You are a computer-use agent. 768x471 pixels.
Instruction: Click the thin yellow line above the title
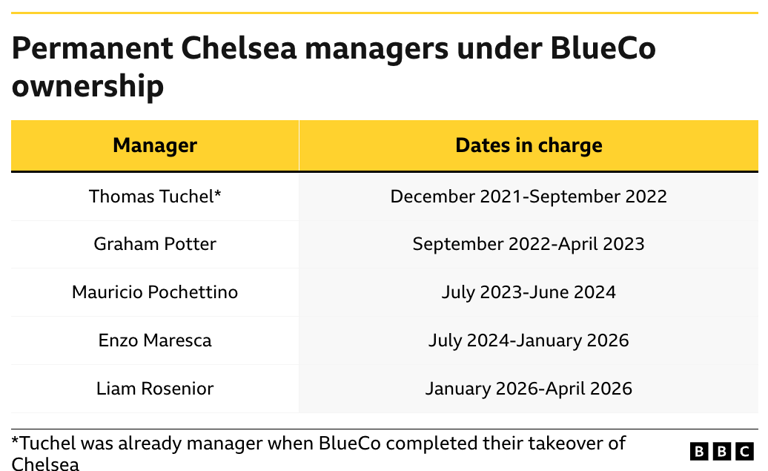tap(384, 13)
